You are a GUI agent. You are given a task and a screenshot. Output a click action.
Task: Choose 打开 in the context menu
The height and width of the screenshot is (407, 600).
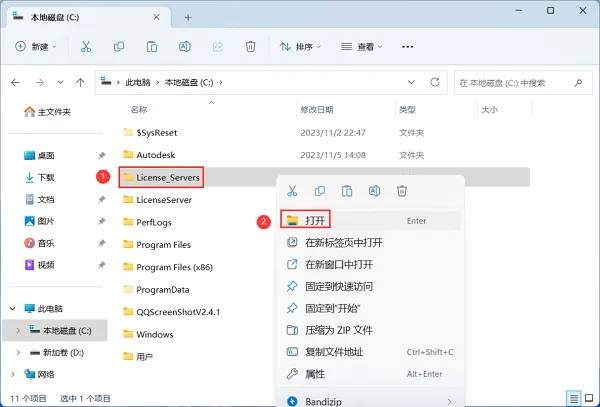[370, 221]
